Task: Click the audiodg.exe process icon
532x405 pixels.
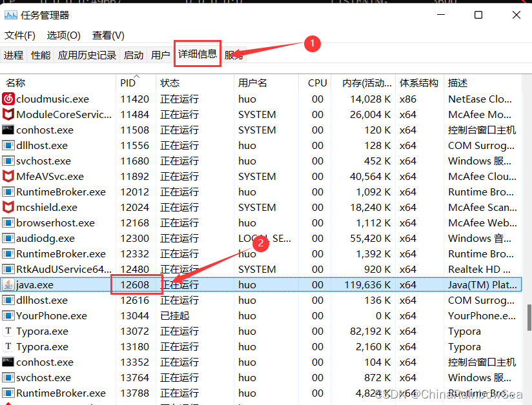Action: pos(8,238)
